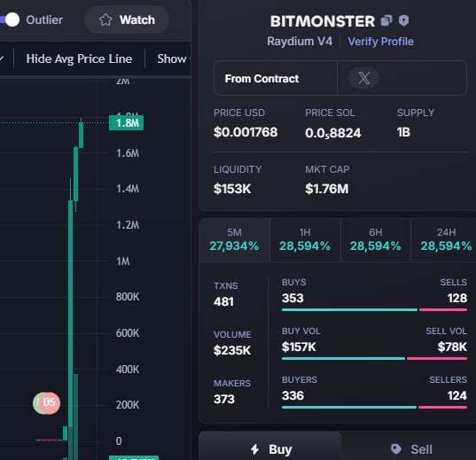Click the volume value $235K

click(x=232, y=351)
